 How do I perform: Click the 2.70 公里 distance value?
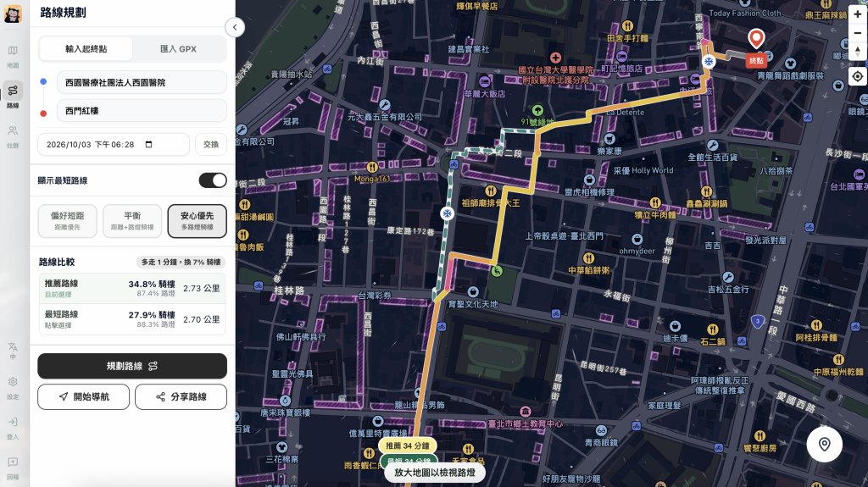(202, 319)
